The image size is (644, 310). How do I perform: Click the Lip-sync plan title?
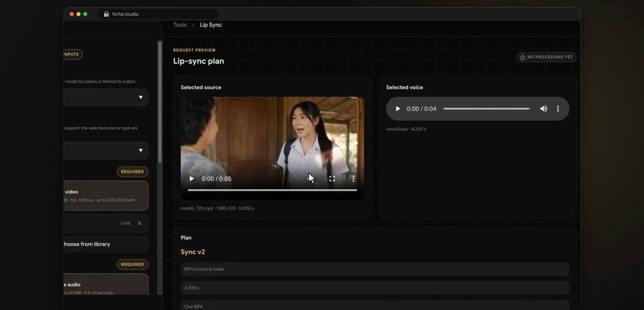point(199,61)
